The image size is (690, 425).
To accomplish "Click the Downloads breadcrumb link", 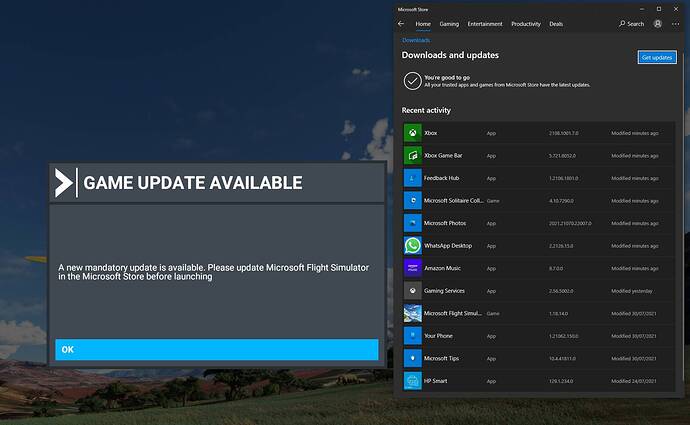I will tap(416, 40).
